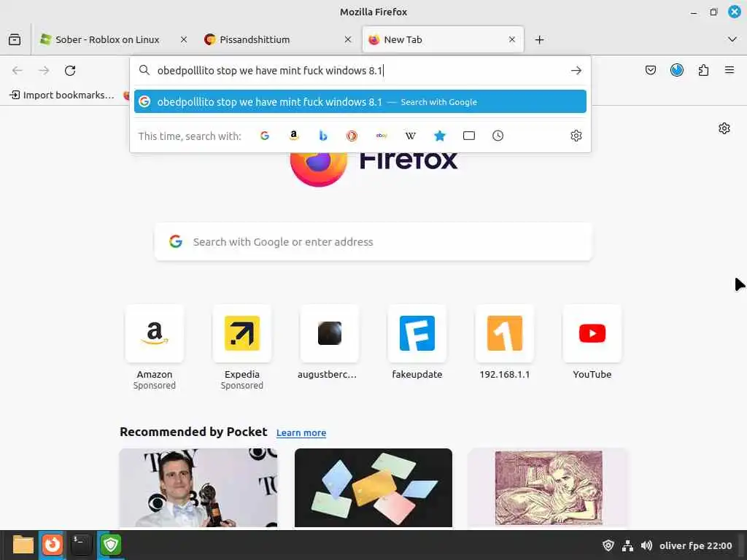Search this time with Amazon
This screenshot has height=560, width=747.
[x=294, y=136]
